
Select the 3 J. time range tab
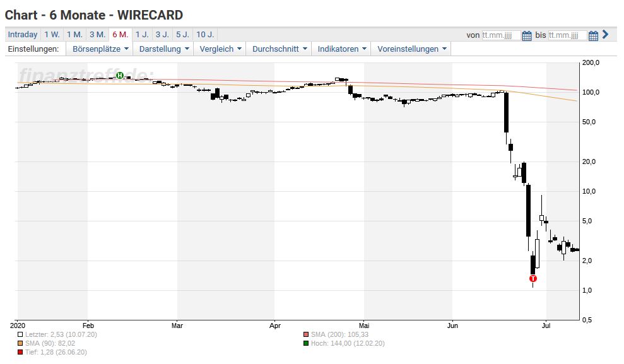coord(162,35)
